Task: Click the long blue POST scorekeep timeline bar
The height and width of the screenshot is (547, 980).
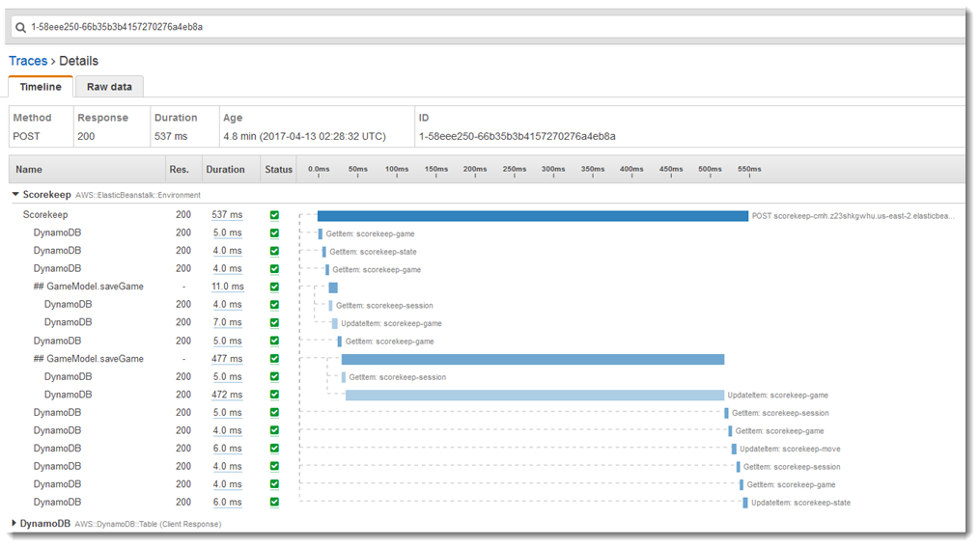Action: 533,216
